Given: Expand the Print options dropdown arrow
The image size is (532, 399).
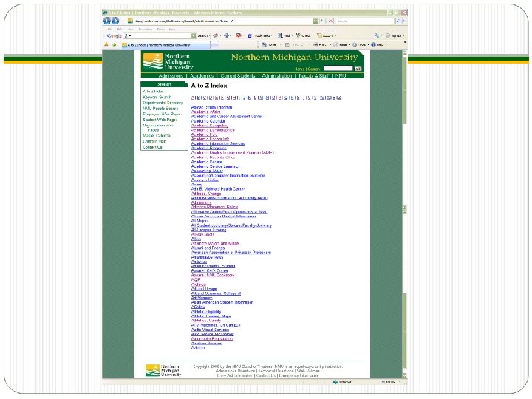Looking at the screenshot, I should pos(330,44).
